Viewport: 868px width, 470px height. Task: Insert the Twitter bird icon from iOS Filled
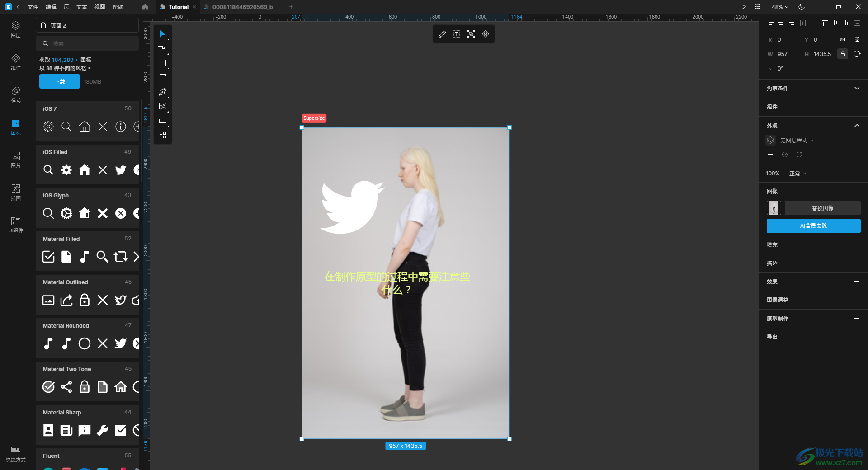pos(121,170)
